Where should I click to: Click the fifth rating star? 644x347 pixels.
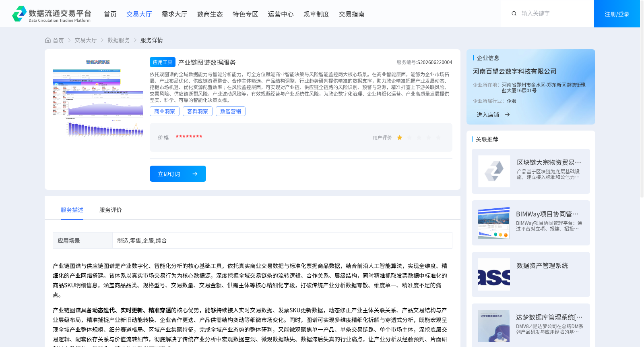tap(438, 137)
